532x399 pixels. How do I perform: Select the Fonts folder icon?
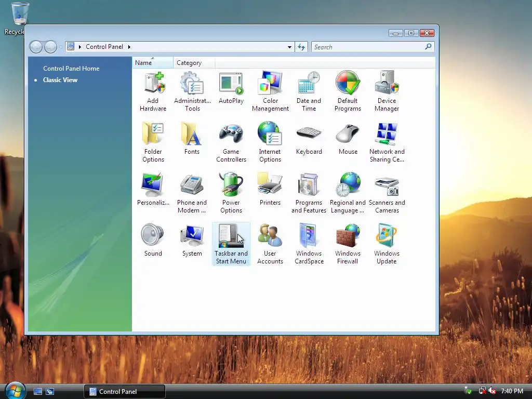pyautogui.click(x=192, y=139)
